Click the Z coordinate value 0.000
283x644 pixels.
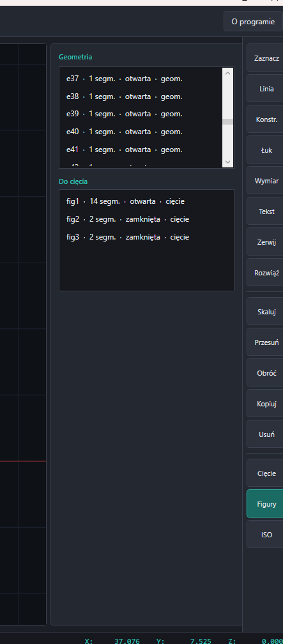click(272, 641)
